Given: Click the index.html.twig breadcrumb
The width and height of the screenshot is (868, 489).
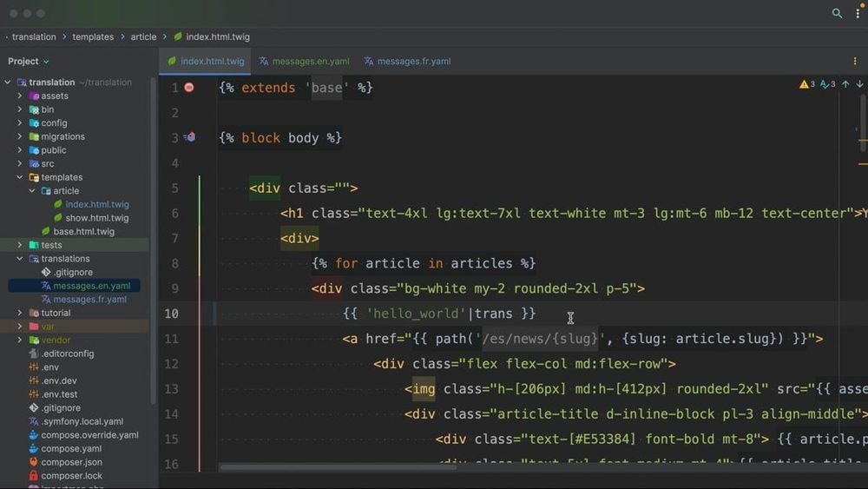Looking at the screenshot, I should point(212,36).
